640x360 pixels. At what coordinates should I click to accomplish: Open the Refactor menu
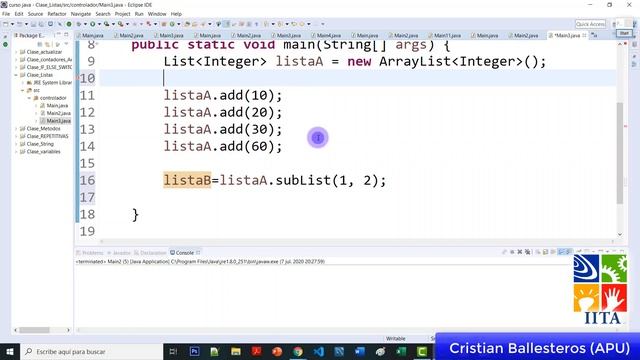point(57,14)
